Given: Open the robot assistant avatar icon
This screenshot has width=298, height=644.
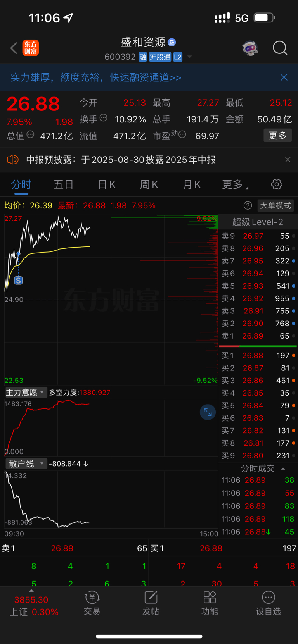Looking at the screenshot, I should [250, 48].
